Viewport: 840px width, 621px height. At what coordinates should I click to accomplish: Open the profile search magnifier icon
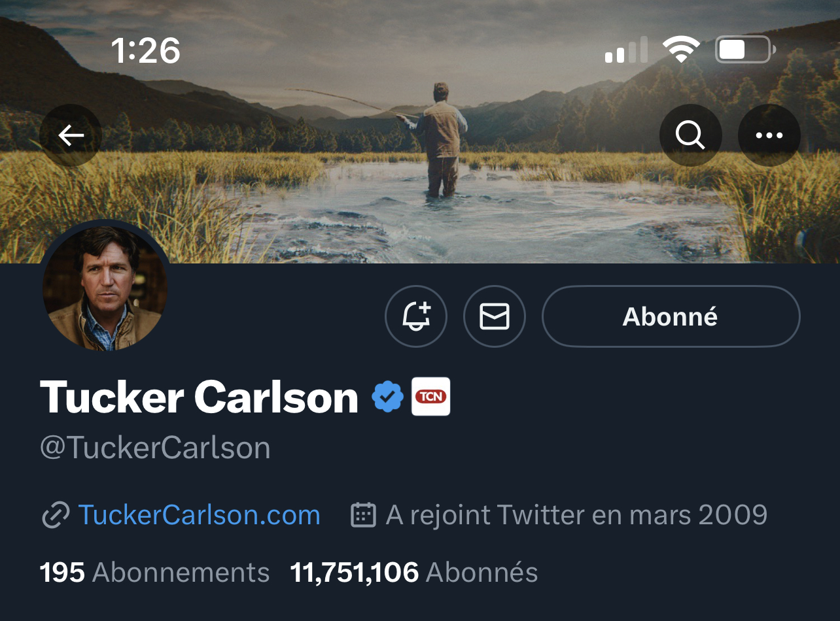coord(690,135)
